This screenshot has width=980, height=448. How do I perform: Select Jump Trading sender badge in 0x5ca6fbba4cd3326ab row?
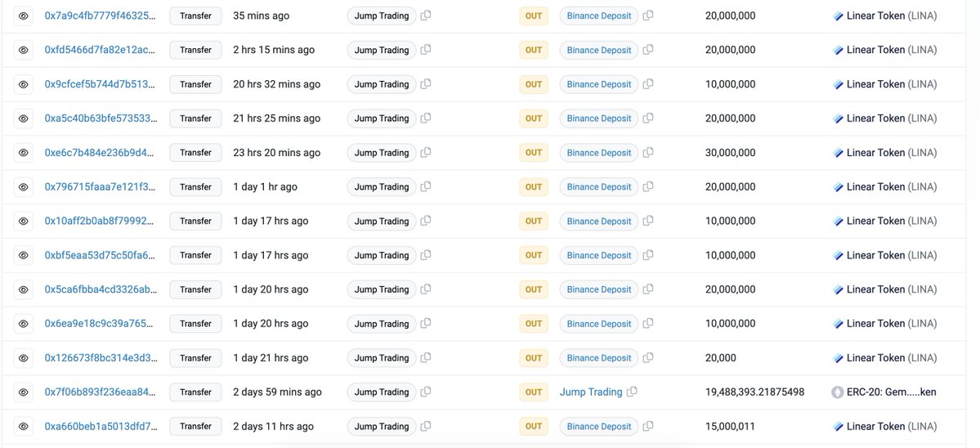[381, 289]
